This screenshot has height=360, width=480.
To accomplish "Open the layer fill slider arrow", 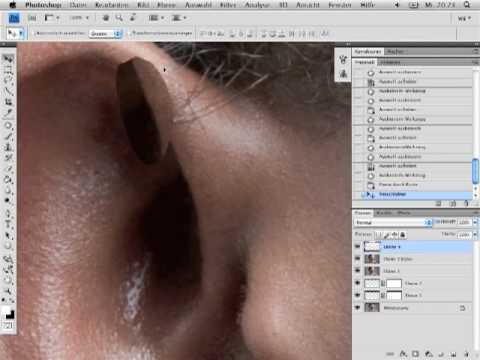I will [x=475, y=235].
